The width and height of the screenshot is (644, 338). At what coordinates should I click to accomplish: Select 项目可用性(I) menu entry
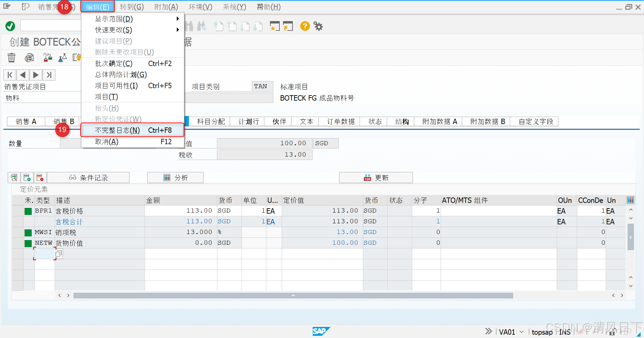pos(133,86)
